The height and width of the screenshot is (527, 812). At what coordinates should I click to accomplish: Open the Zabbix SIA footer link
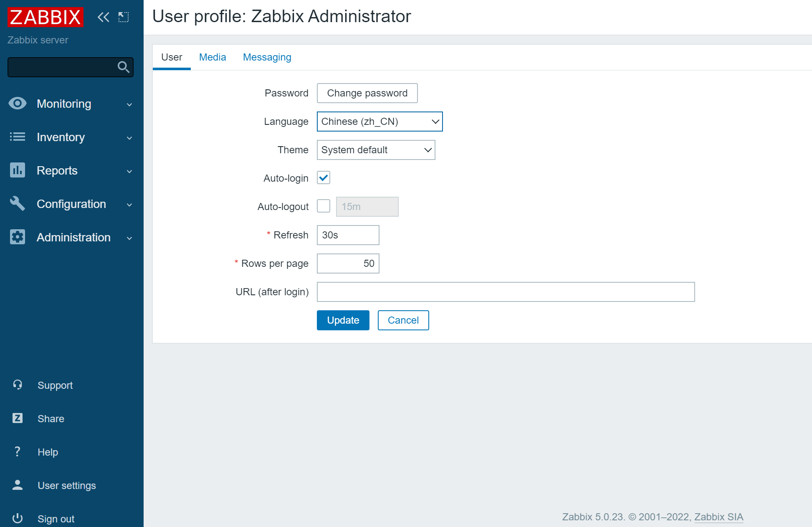[718, 517]
